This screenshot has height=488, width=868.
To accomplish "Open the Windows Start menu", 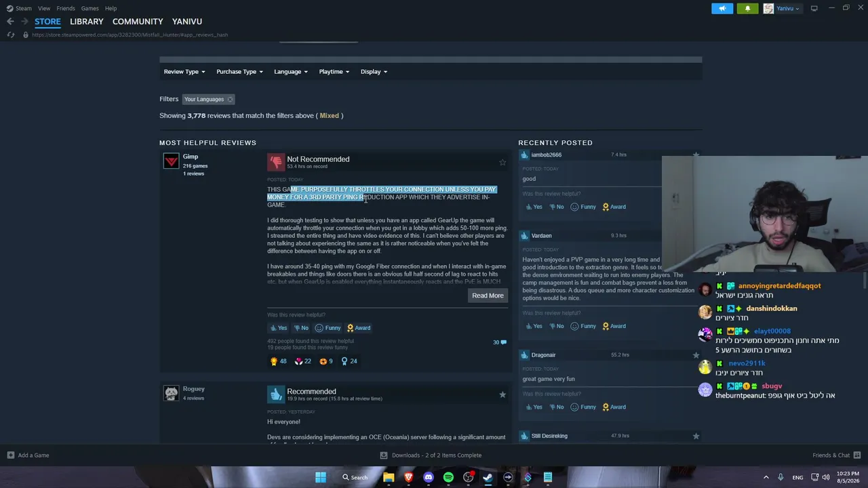I will [x=321, y=477].
